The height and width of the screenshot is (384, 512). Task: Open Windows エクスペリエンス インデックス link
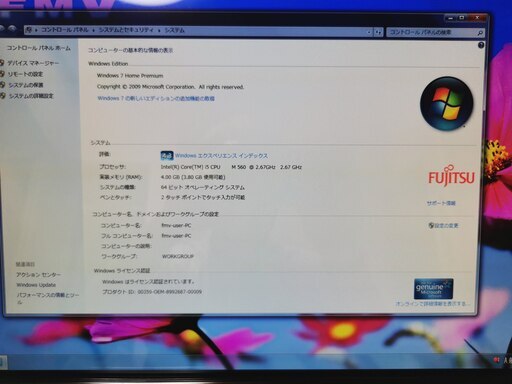coord(221,156)
